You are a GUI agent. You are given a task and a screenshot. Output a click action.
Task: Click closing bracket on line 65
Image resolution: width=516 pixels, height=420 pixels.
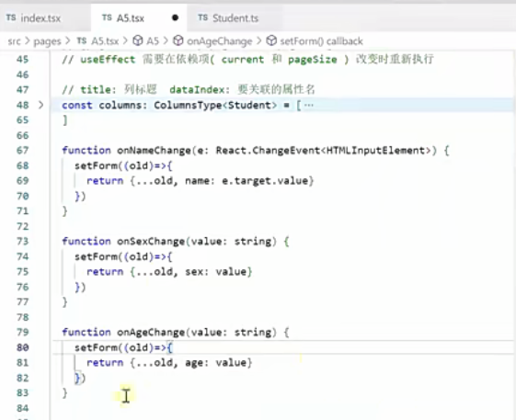coord(64,120)
